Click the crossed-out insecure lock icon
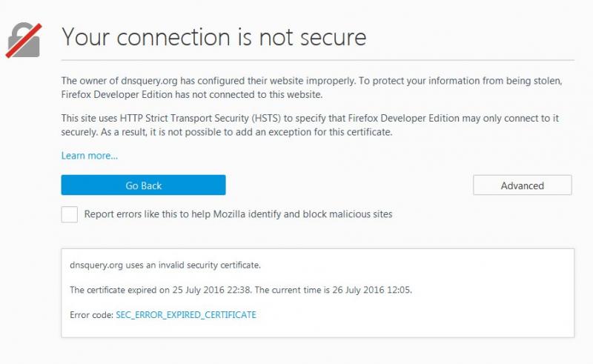Viewport: 593px width, 364px height. (x=24, y=39)
